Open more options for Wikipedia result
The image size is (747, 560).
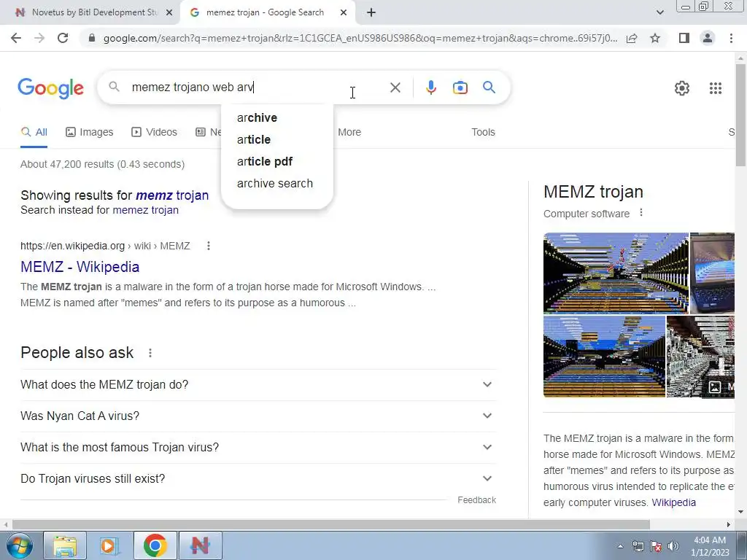tap(208, 246)
